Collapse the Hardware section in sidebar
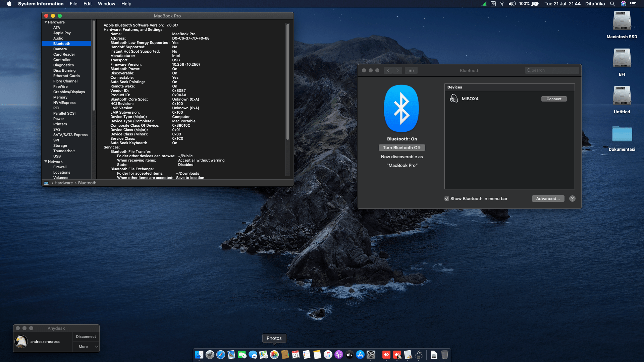 click(x=46, y=22)
